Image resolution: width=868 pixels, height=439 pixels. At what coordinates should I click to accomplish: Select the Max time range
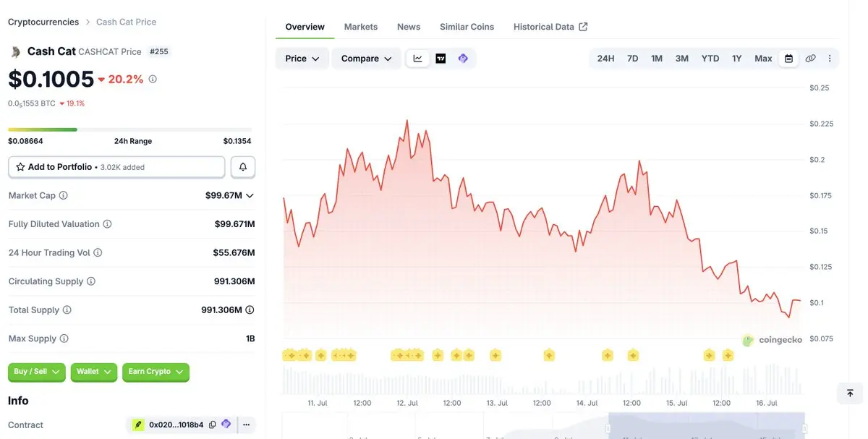pos(763,59)
